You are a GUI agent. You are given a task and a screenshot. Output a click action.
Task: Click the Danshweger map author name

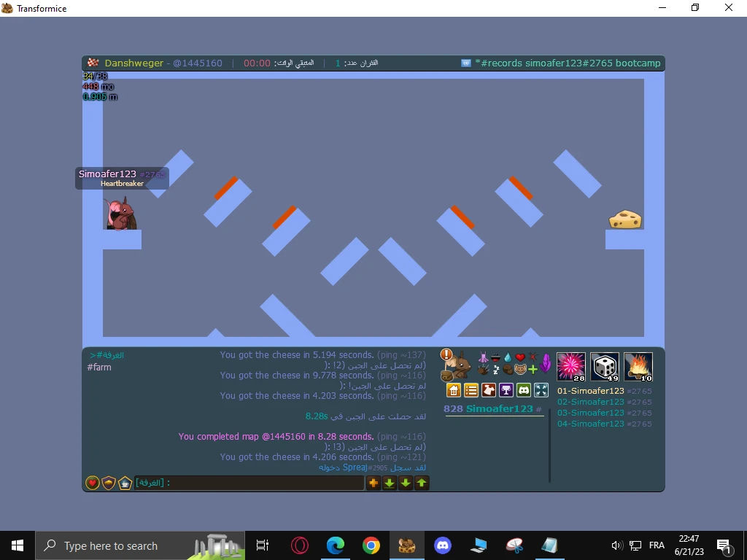[133, 63]
